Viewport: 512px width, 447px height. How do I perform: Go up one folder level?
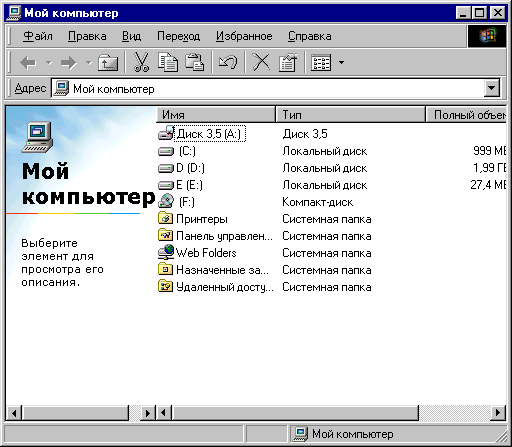(x=108, y=62)
